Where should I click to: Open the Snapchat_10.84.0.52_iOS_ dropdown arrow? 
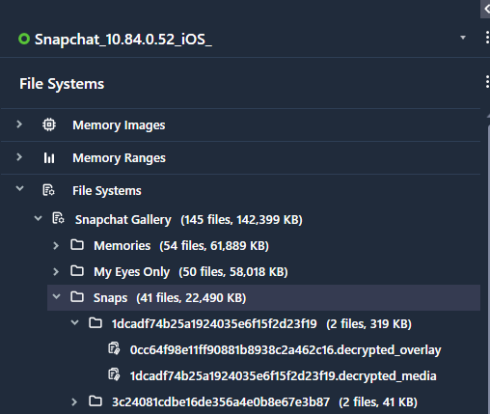463,38
